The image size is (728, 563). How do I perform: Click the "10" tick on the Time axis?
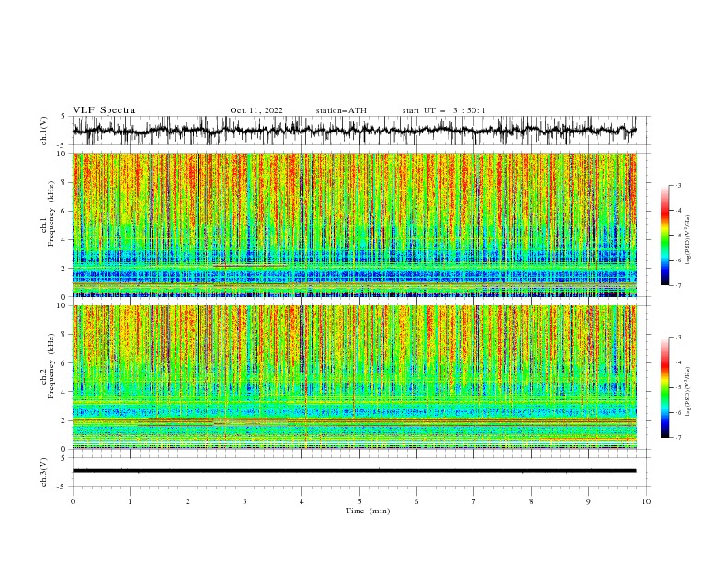(x=646, y=501)
